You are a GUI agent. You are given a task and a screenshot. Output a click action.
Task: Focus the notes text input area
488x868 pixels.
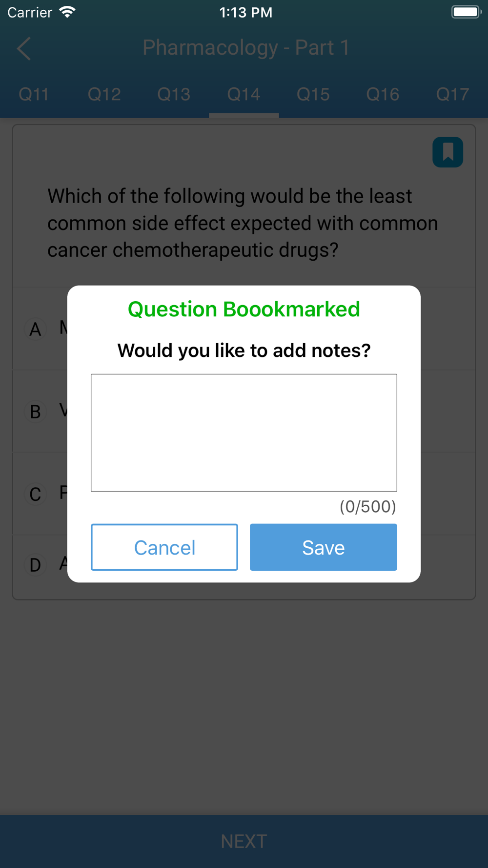coord(244,433)
